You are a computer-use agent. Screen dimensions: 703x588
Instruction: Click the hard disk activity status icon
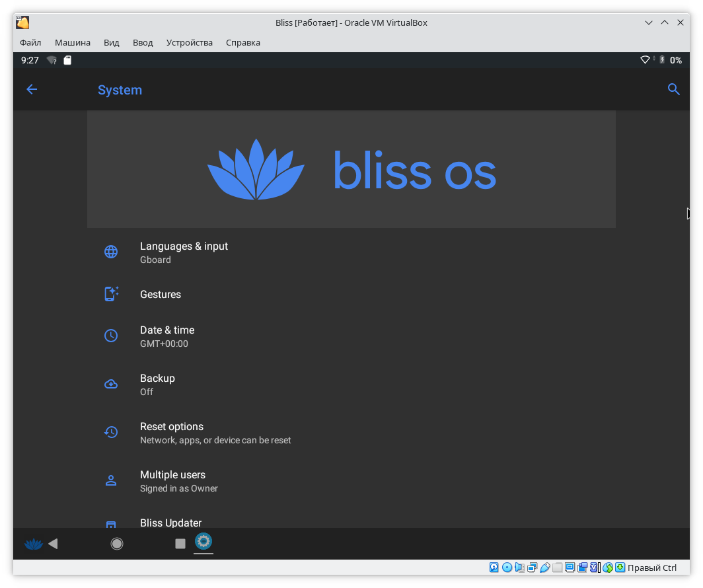tap(494, 568)
